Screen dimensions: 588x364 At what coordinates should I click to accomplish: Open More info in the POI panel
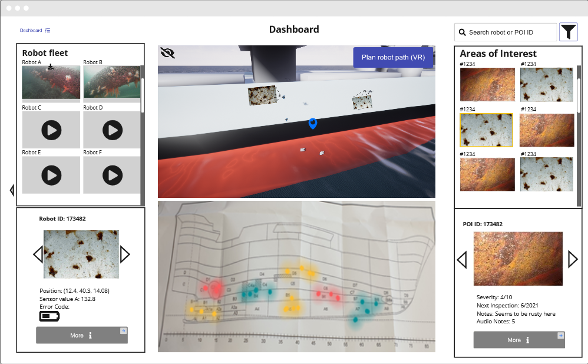pos(518,340)
